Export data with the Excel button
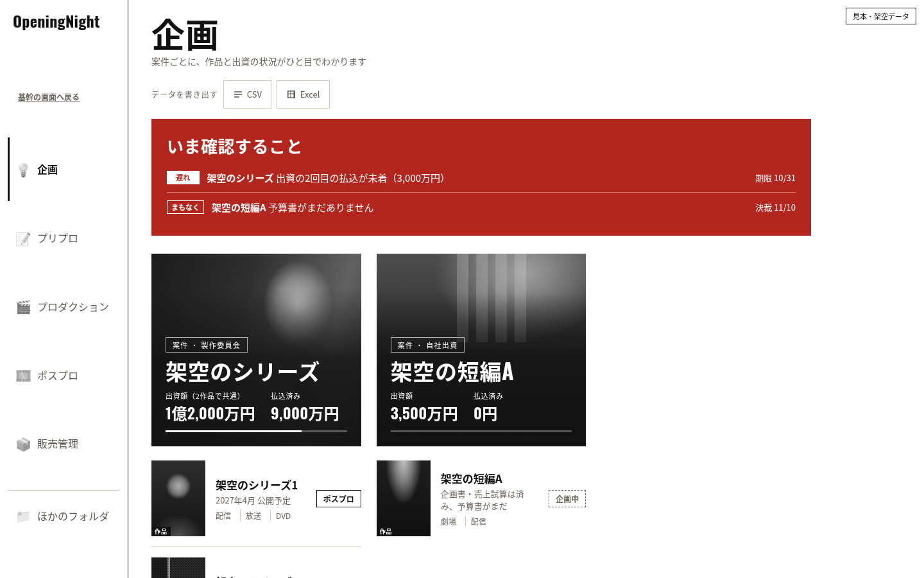Screen dimensions: 924x578 [303, 94]
